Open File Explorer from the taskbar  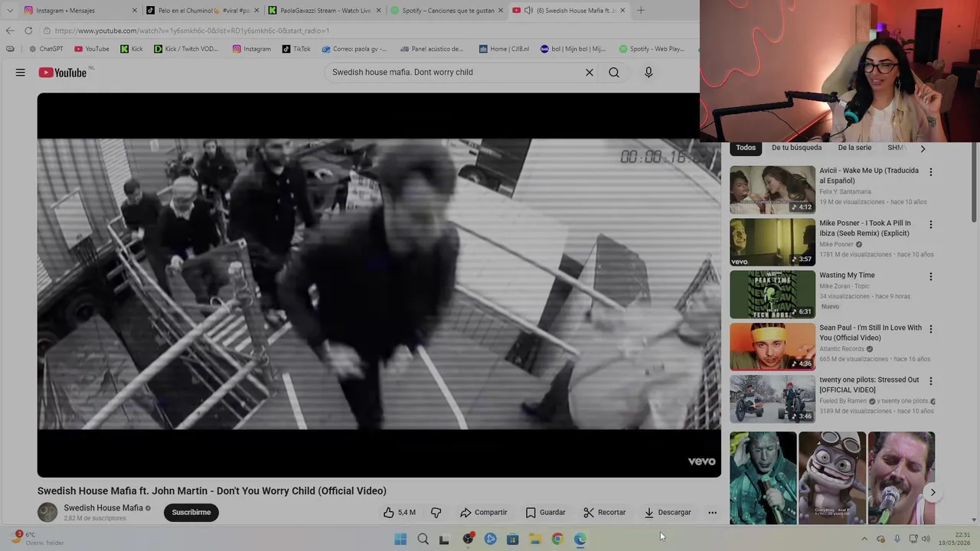pos(535,540)
